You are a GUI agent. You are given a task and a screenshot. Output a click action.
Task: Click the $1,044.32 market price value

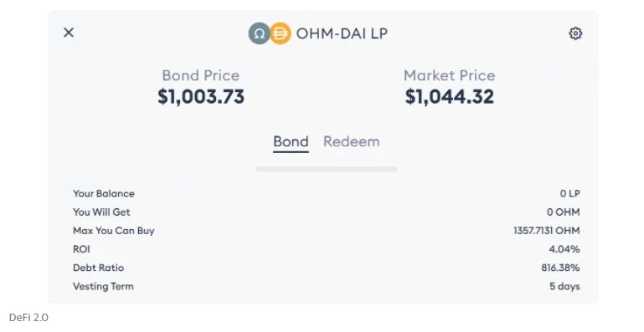(x=450, y=97)
